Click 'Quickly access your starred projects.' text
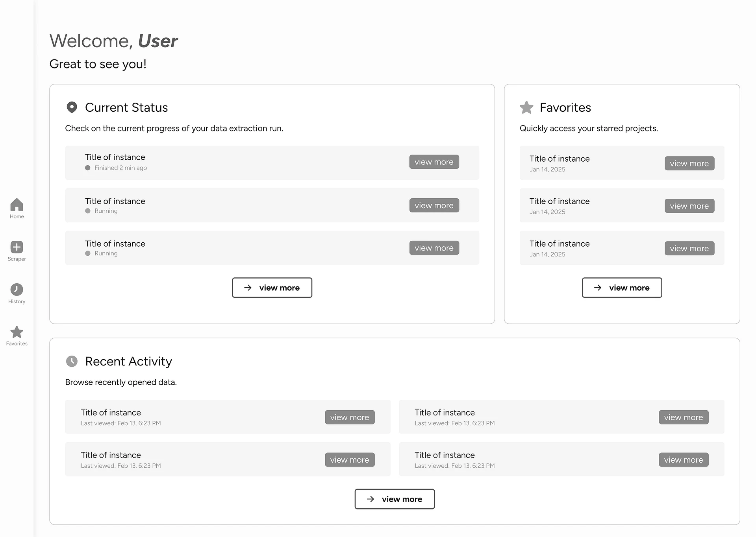Screen dimensions: 756x537 click(x=589, y=128)
